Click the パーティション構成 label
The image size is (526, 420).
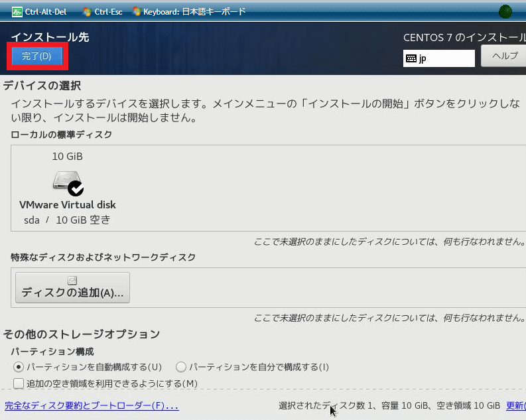(52, 352)
